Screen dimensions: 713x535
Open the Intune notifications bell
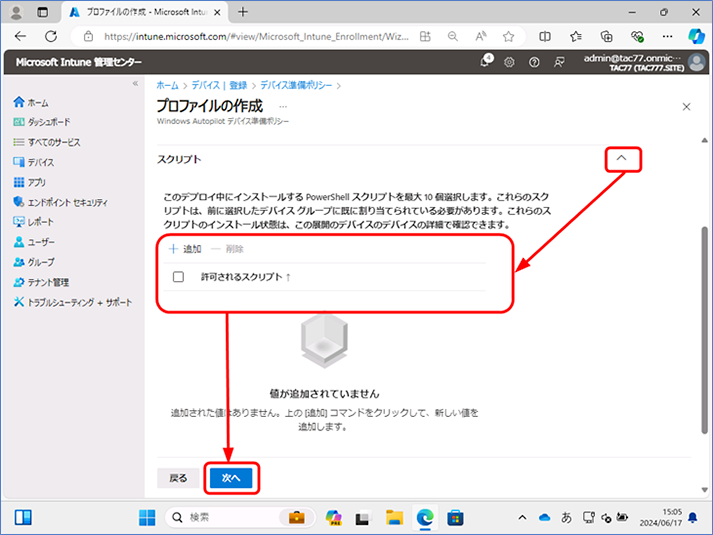pos(486,61)
